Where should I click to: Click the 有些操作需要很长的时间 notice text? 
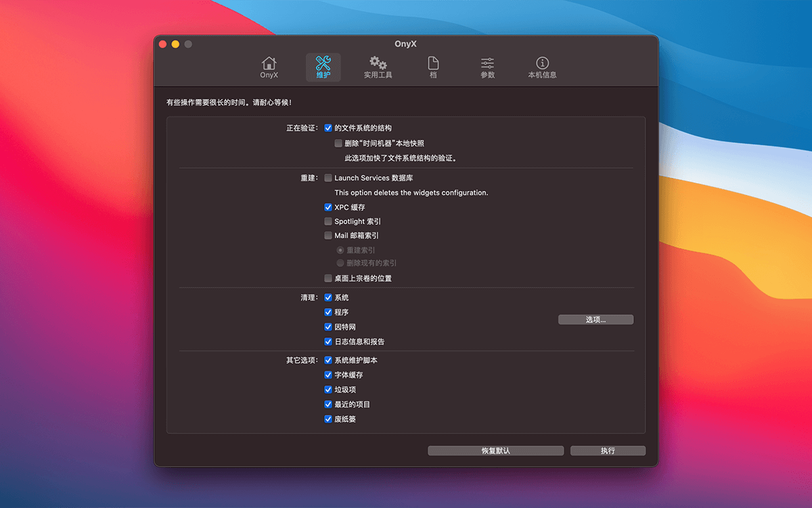229,103
